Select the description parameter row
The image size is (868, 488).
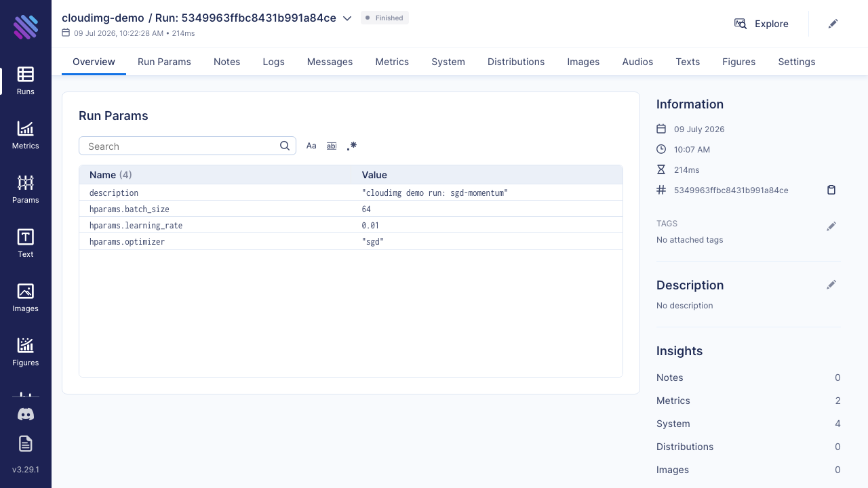click(351, 192)
